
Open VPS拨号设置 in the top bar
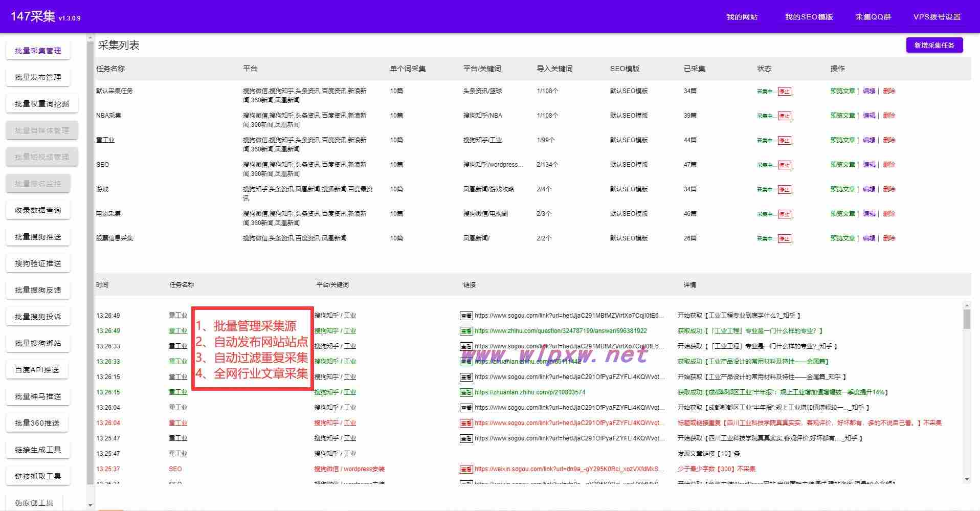tap(937, 17)
